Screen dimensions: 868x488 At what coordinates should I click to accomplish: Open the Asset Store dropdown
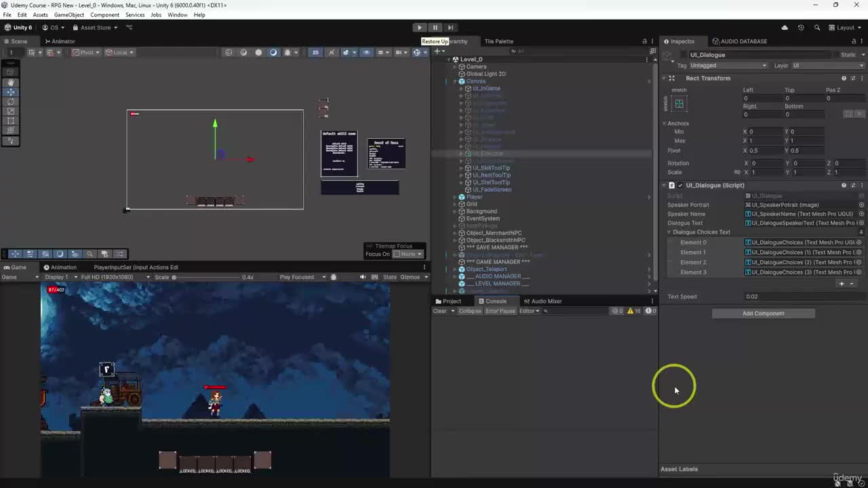point(94,28)
